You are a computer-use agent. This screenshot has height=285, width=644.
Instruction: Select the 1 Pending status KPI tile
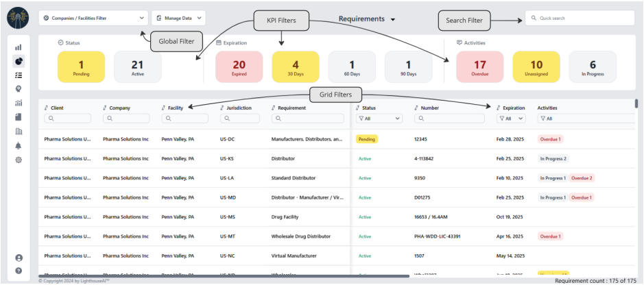[x=82, y=67]
